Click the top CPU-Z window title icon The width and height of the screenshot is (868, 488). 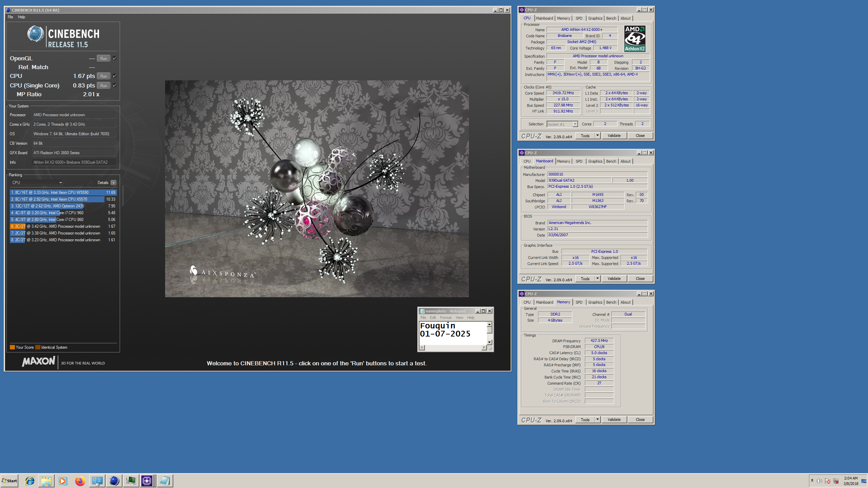click(522, 10)
